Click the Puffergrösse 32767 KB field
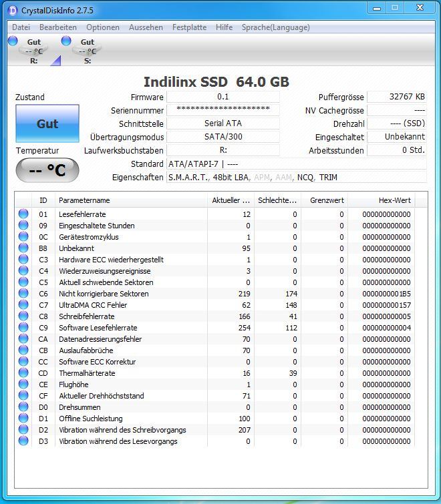441x504 pixels. click(397, 97)
